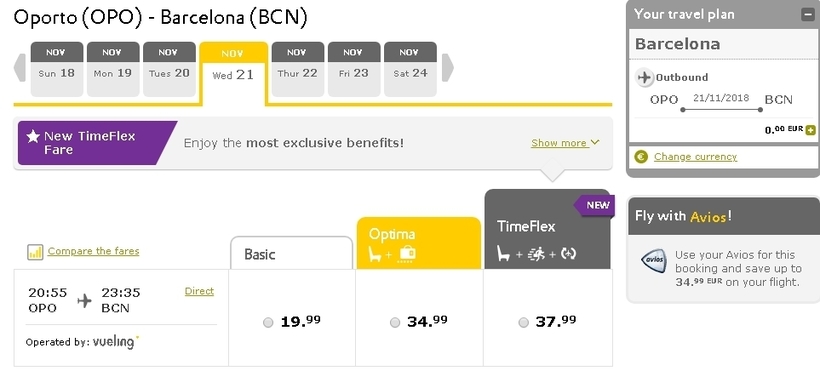Click the Avios logo icon

tap(654, 261)
